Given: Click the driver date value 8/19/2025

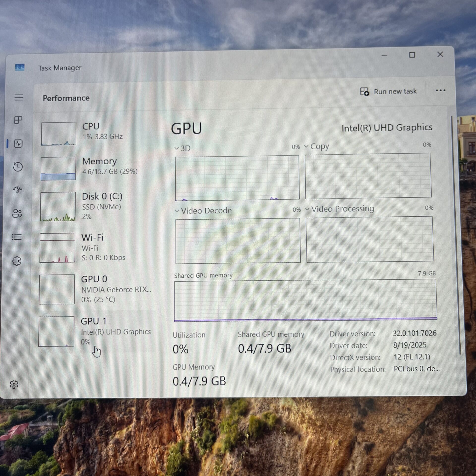Looking at the screenshot, I should 410,345.
